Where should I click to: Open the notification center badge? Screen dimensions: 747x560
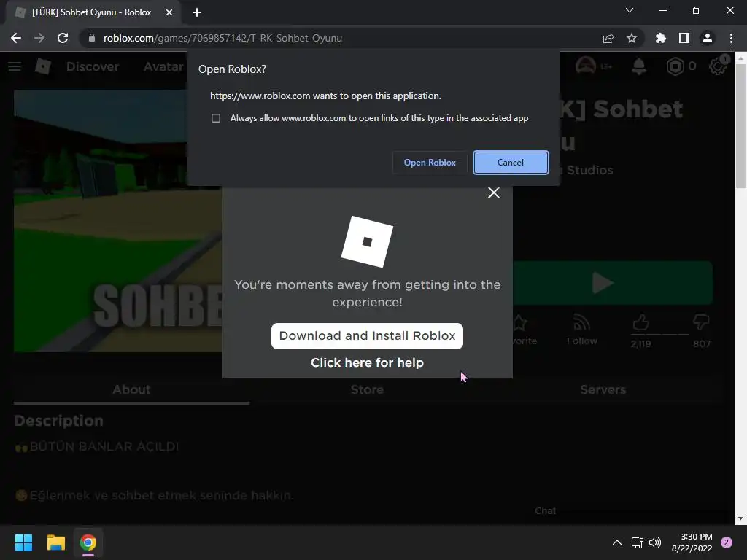tap(726, 542)
